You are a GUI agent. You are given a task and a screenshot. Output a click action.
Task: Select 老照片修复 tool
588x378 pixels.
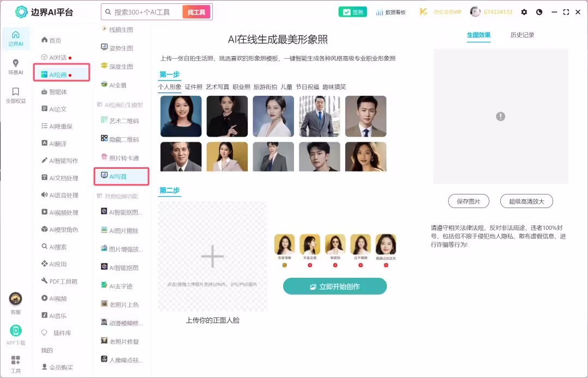point(120,342)
